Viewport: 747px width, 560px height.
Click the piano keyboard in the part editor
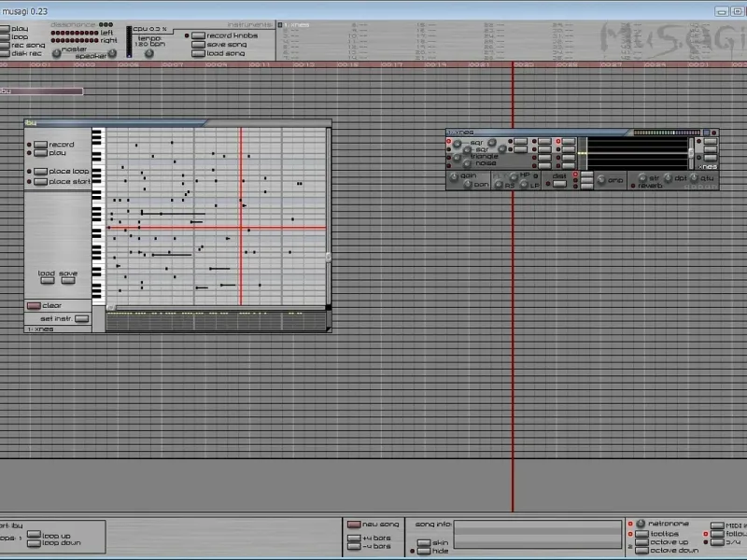click(x=98, y=217)
